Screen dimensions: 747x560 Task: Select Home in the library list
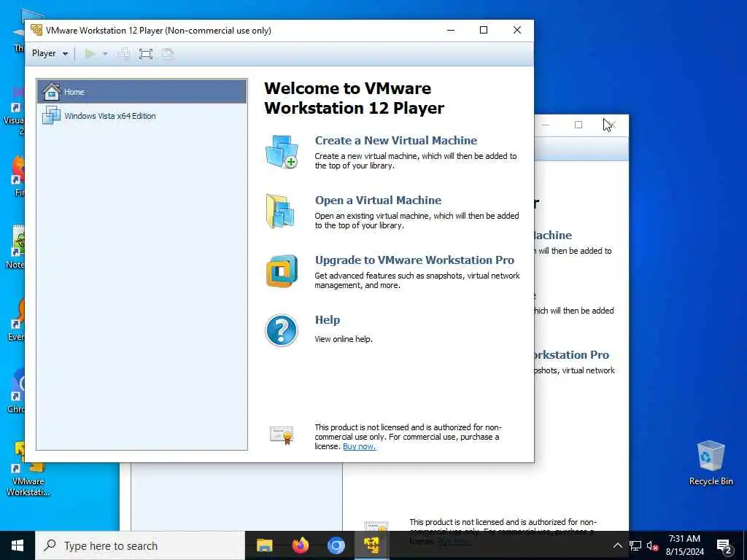(x=142, y=91)
